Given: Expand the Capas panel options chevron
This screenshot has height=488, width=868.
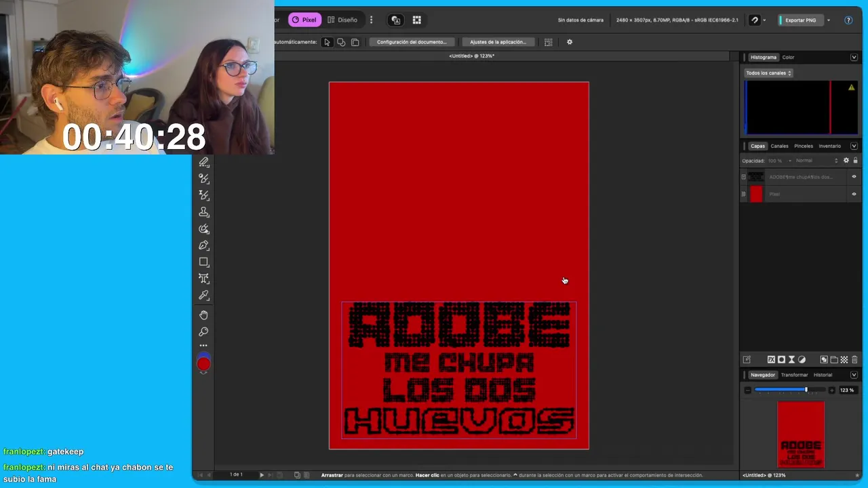Looking at the screenshot, I should pyautogui.click(x=854, y=146).
